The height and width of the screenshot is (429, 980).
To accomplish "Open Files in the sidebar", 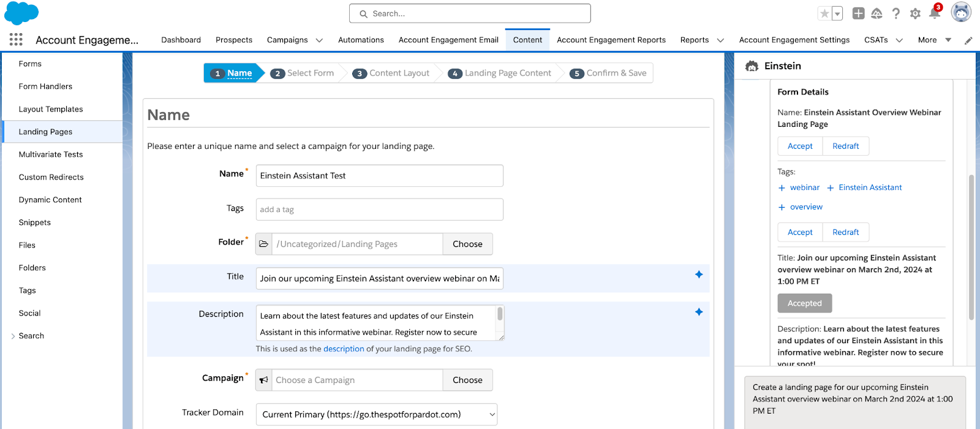I will coord(27,245).
